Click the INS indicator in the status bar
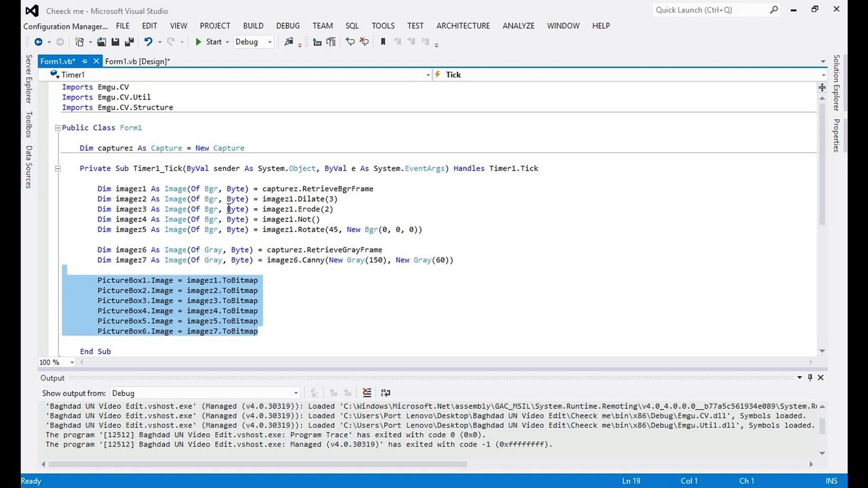 [831, 481]
